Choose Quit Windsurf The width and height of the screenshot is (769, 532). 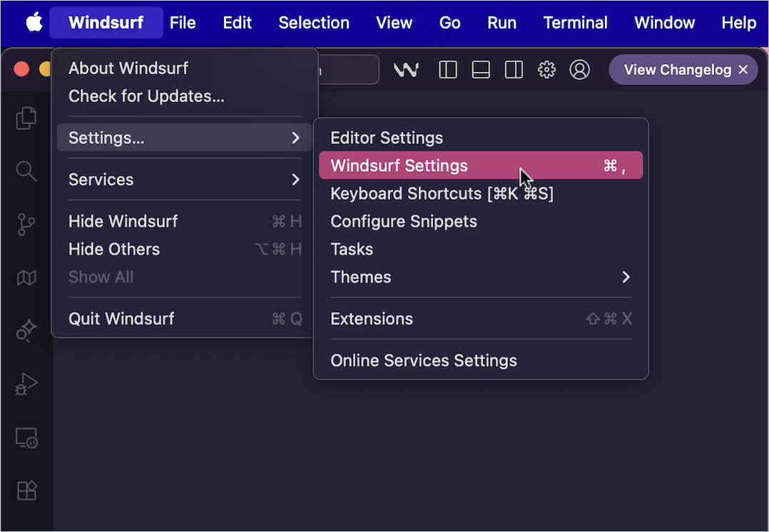tap(184, 319)
